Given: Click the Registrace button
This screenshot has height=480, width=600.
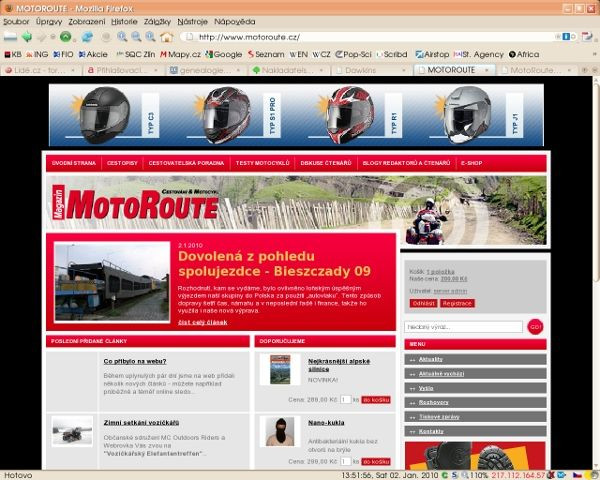Looking at the screenshot, I should point(457,302).
